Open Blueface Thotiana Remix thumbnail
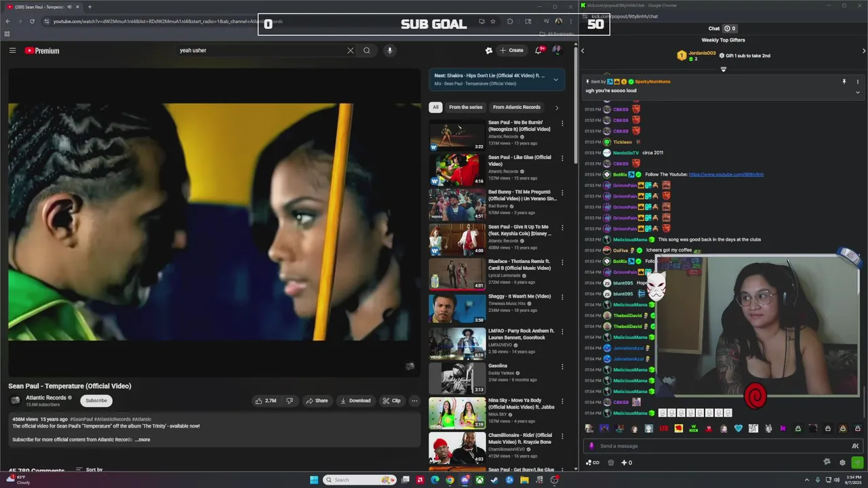This screenshot has width=868, height=488. [x=457, y=274]
